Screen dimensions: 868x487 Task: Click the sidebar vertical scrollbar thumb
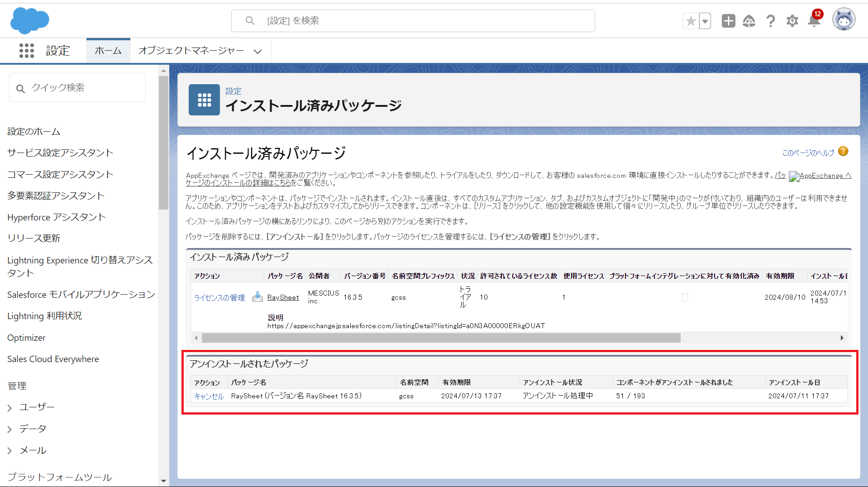coord(163,143)
